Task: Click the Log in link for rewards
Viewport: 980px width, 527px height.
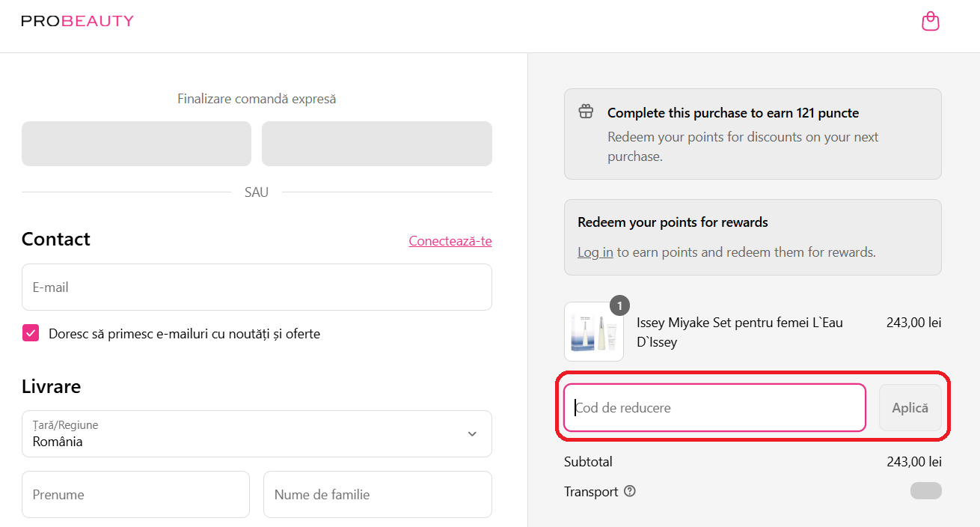Action: tap(595, 252)
